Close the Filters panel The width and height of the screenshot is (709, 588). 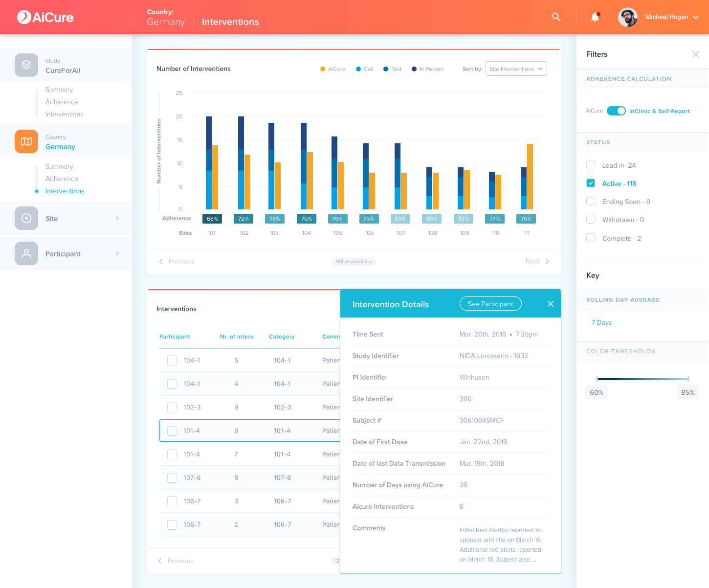[696, 54]
